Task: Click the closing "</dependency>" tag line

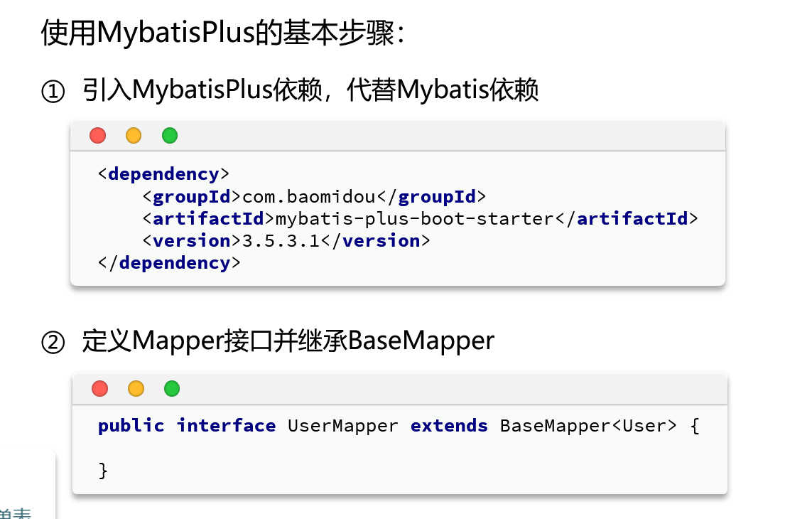Action: tap(169, 263)
